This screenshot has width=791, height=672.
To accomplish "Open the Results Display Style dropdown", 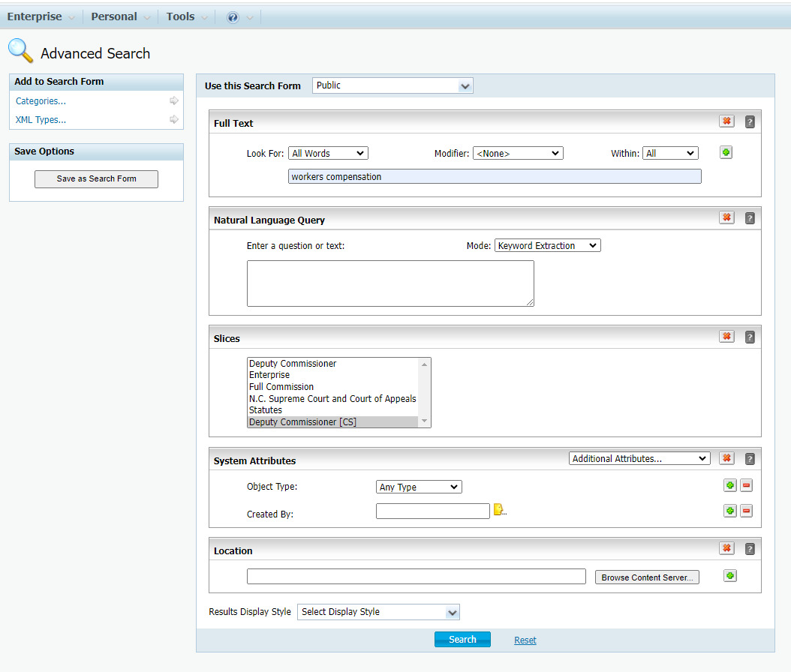I will (378, 612).
